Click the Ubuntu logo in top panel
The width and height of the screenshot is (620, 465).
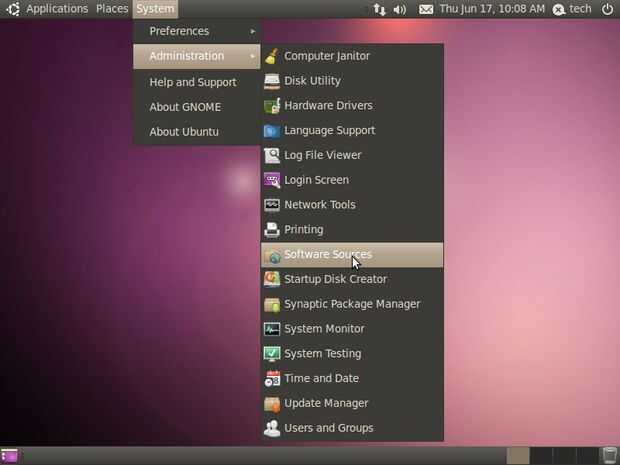coord(13,9)
